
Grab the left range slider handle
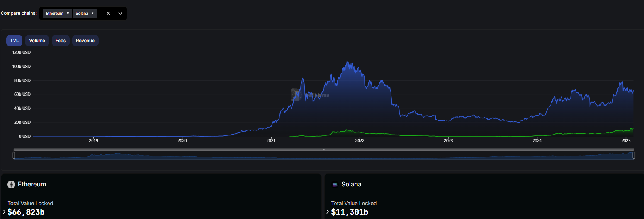point(14,155)
